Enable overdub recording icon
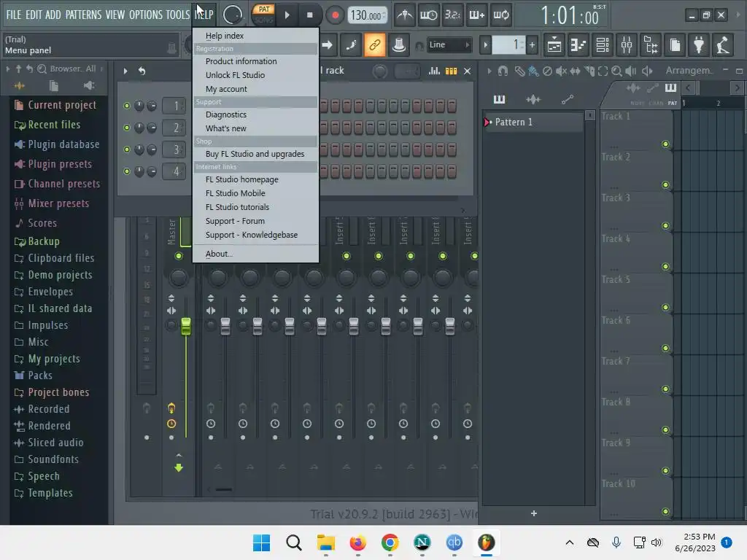747x560 pixels. click(x=477, y=15)
